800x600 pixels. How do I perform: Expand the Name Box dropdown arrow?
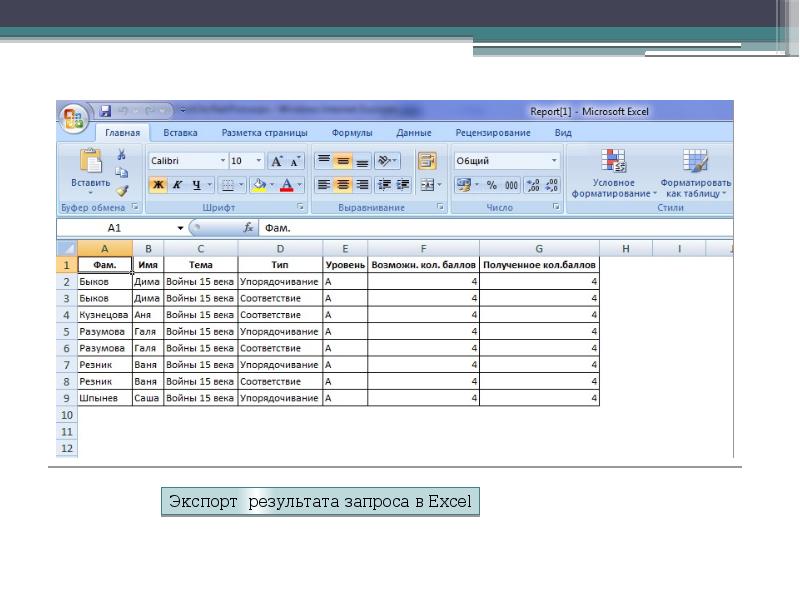pos(180,228)
